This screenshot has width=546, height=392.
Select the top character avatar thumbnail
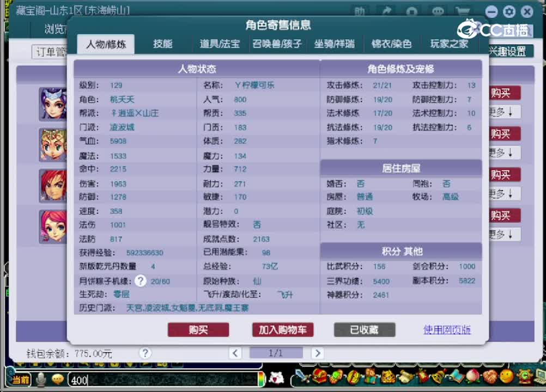click(x=53, y=103)
